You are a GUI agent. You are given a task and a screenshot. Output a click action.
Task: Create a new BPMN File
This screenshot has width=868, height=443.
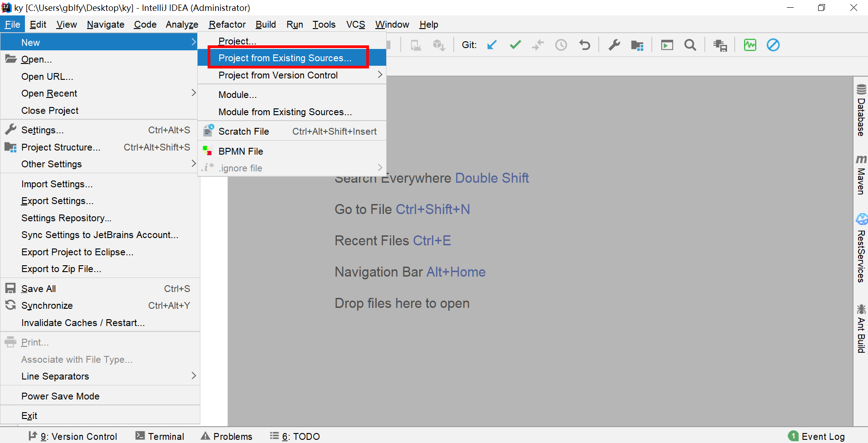point(292,151)
